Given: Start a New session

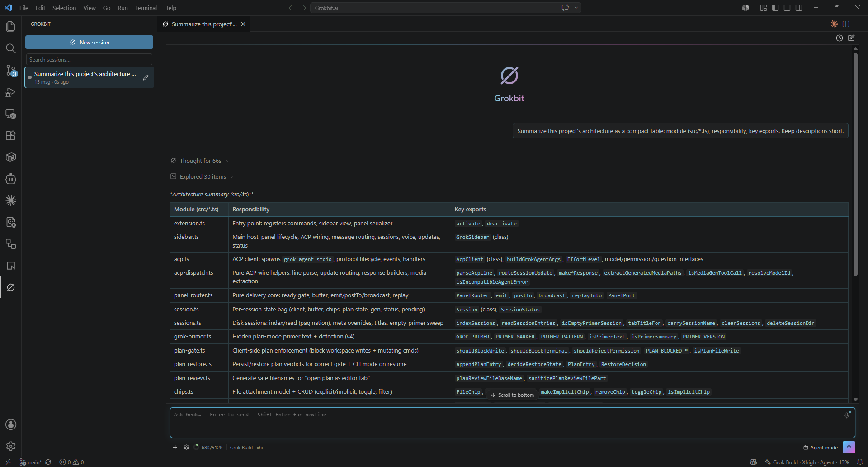Looking at the screenshot, I should (x=89, y=42).
